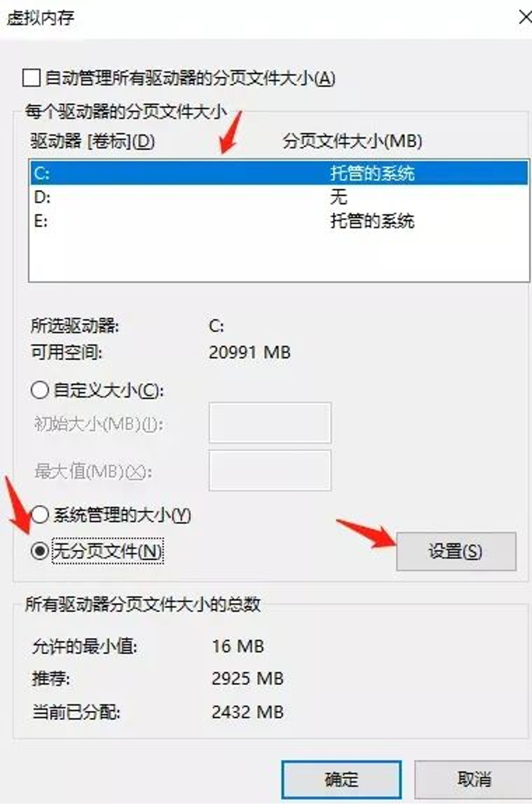532x805 pixels.
Task: Choose 系统管理的大小 radio option
Action: 40,515
